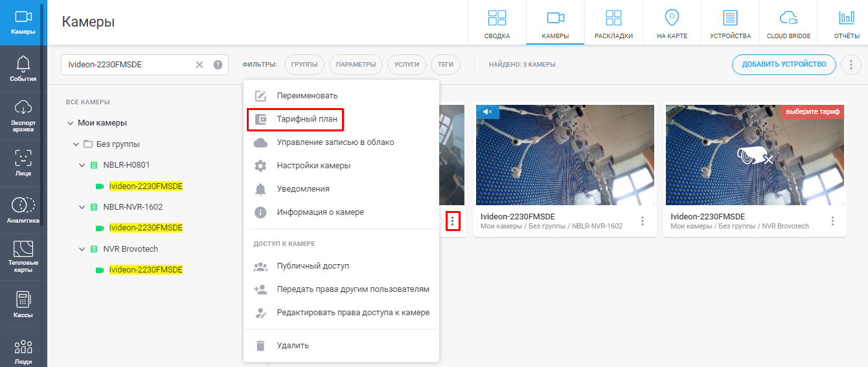Click the search help question icon
The height and width of the screenshot is (367, 868).
218,65
